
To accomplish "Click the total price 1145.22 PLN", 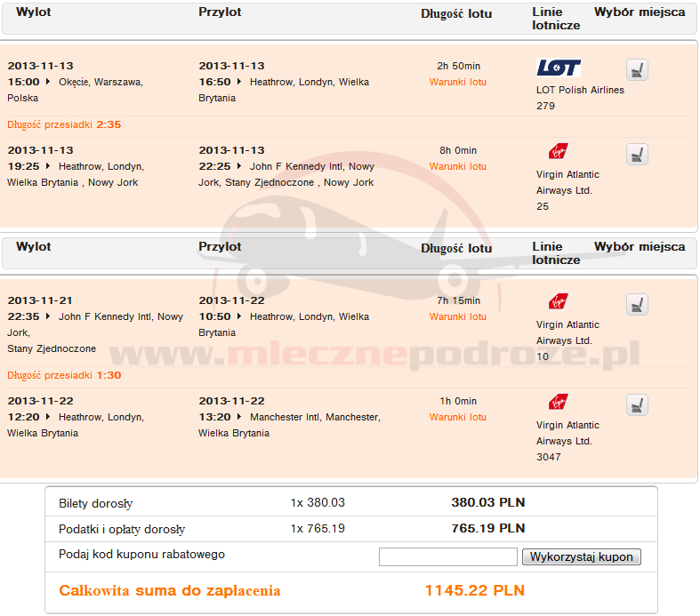I will click(x=474, y=590).
